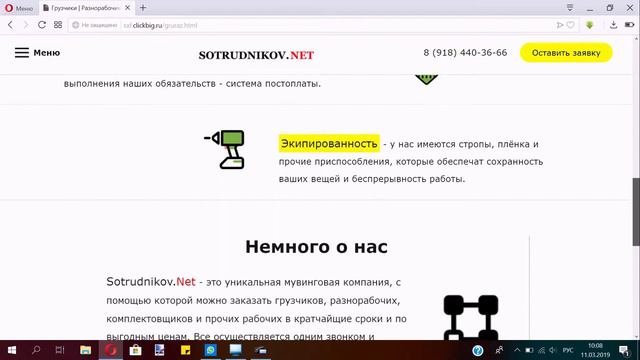This screenshot has width=640, height=360.
Task: Click the not-secure site info badge
Action: (95, 25)
